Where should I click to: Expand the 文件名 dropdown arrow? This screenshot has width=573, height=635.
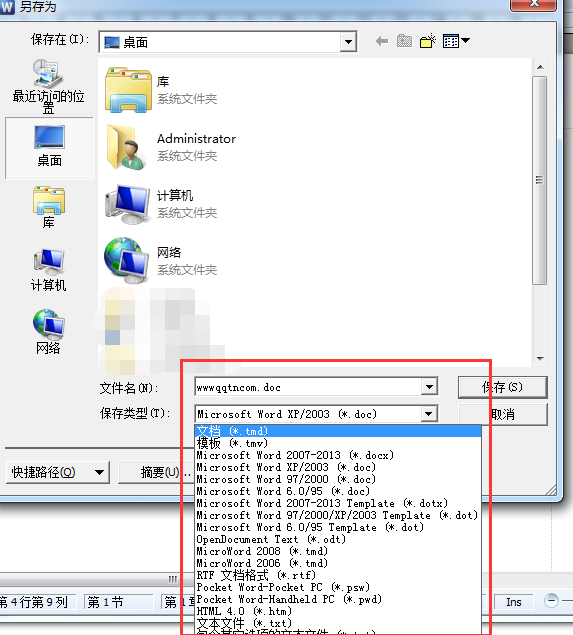tap(429, 387)
